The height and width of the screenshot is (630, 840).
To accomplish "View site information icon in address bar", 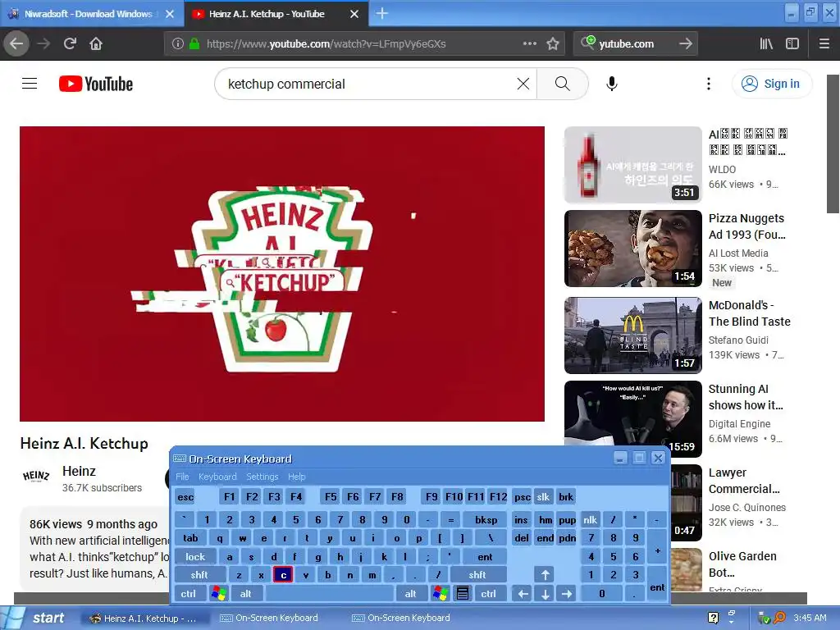I will pyautogui.click(x=178, y=44).
